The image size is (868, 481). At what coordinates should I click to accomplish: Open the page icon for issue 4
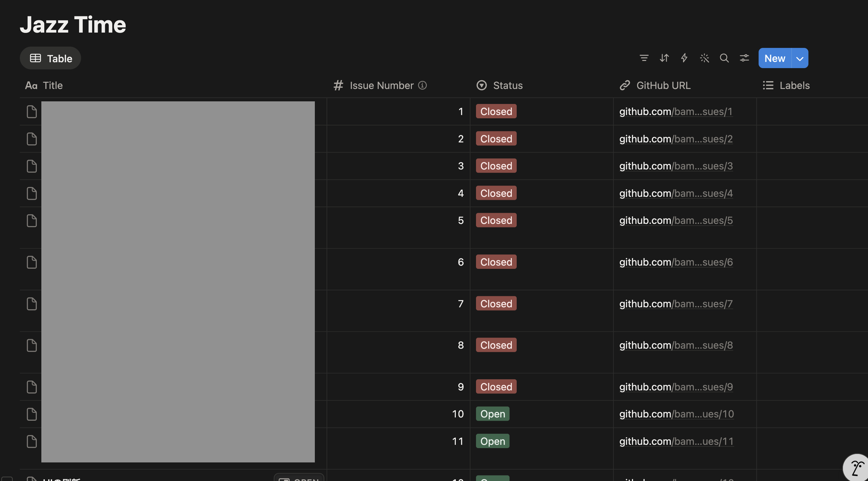tap(32, 193)
